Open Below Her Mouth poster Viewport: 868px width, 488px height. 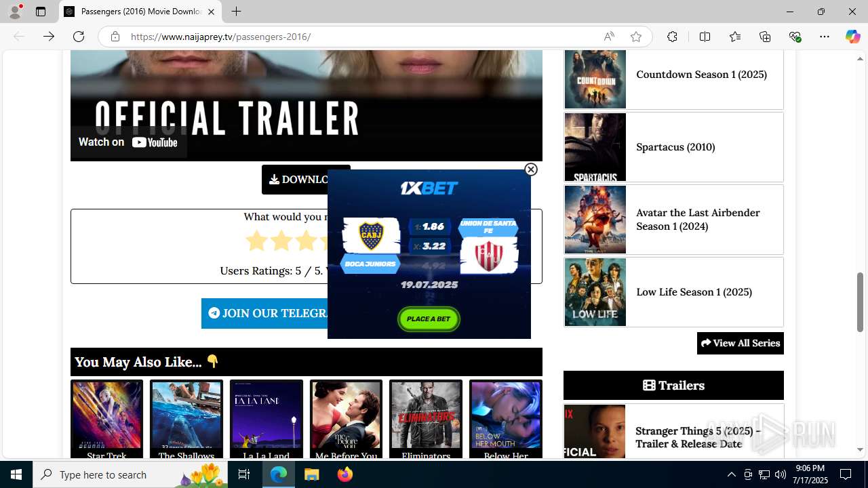tap(505, 415)
